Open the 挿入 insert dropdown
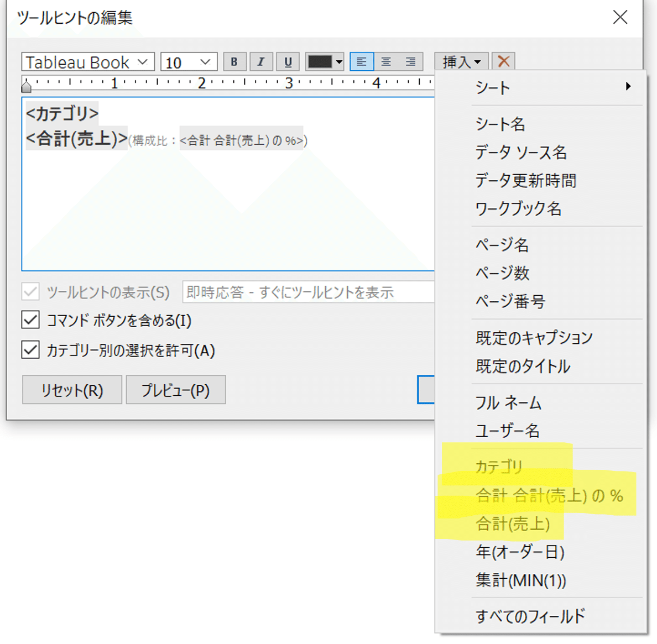 [x=461, y=62]
